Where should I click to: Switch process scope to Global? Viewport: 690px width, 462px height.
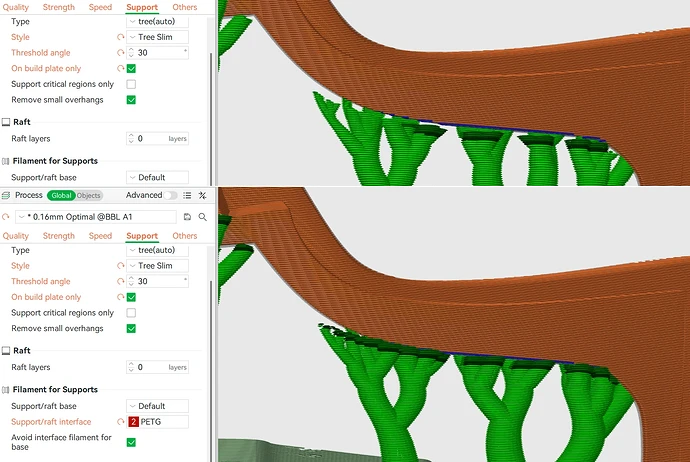tap(61, 195)
